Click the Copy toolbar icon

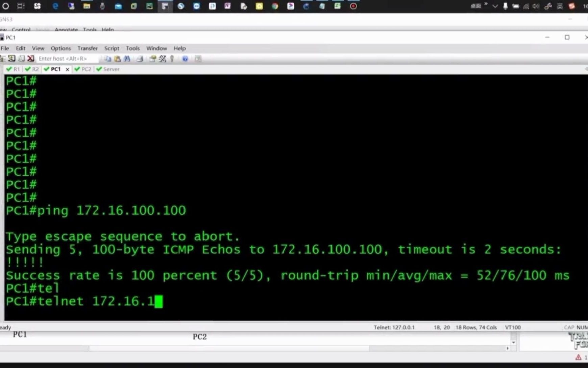(108, 59)
